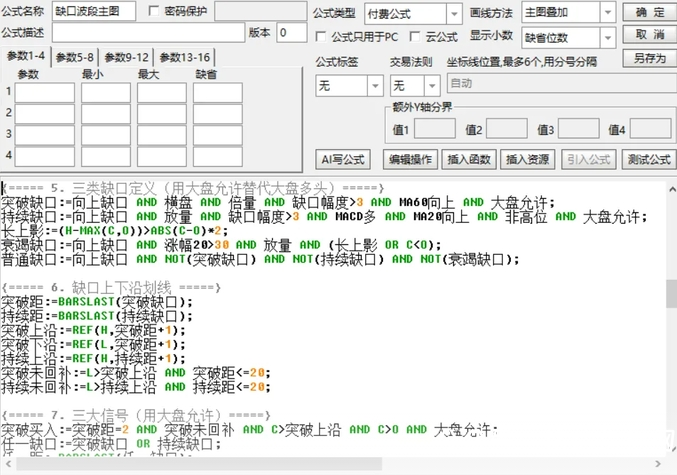
Task: Click row 2 最大 field
Action: 162,114
